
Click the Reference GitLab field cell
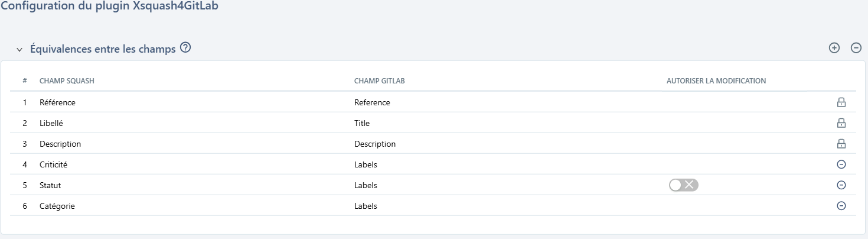click(372, 102)
